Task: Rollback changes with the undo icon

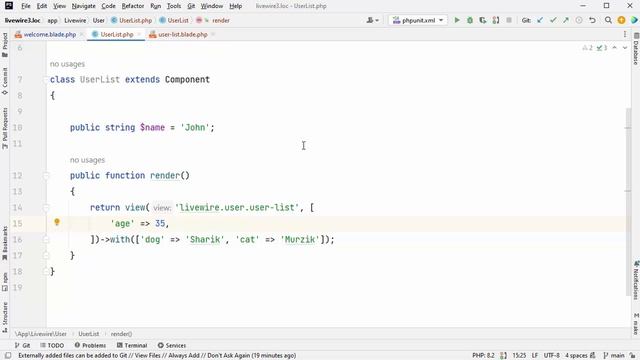Action: 592,20
